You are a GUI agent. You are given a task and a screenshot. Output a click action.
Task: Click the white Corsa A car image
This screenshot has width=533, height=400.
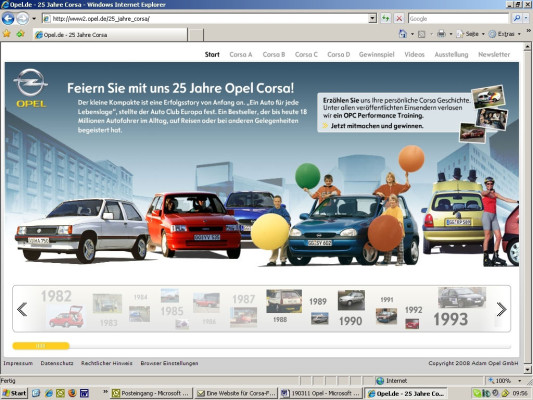click(x=82, y=231)
